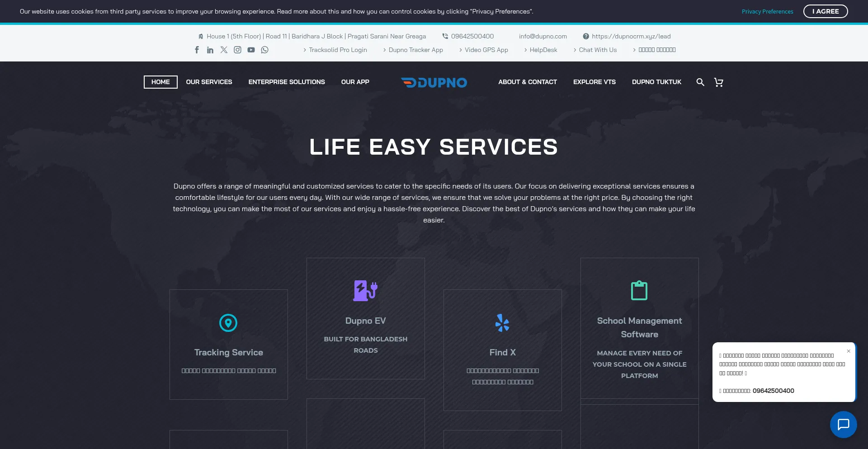Open the LinkedIn social icon
Image resolution: width=868 pixels, height=449 pixels.
(210, 50)
